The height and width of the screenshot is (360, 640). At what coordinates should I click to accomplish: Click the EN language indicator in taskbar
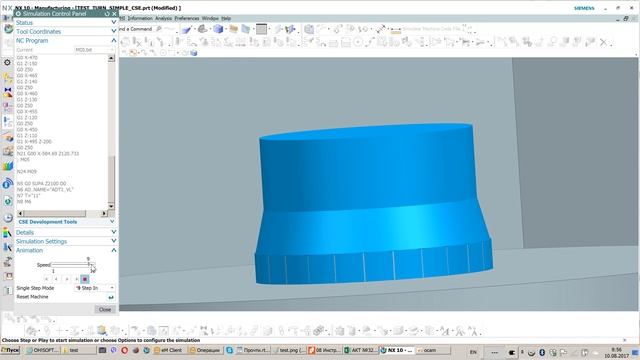click(473, 352)
